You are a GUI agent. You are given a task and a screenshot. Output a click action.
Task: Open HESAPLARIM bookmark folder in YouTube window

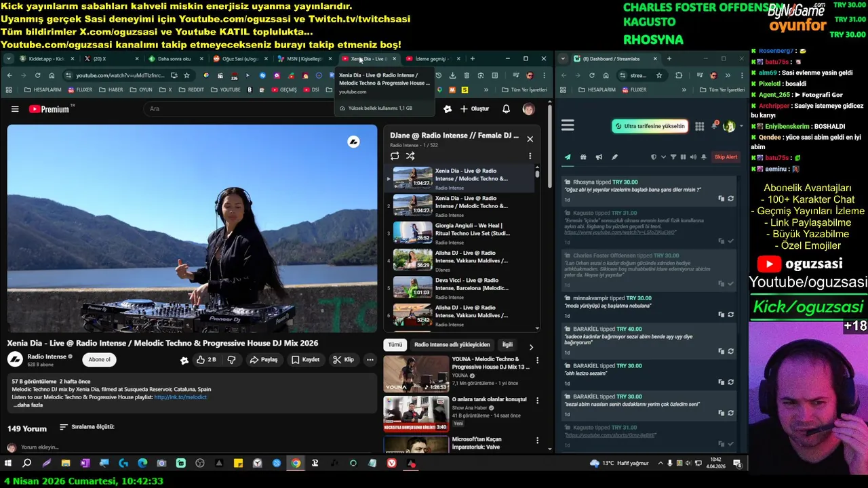[42, 89]
